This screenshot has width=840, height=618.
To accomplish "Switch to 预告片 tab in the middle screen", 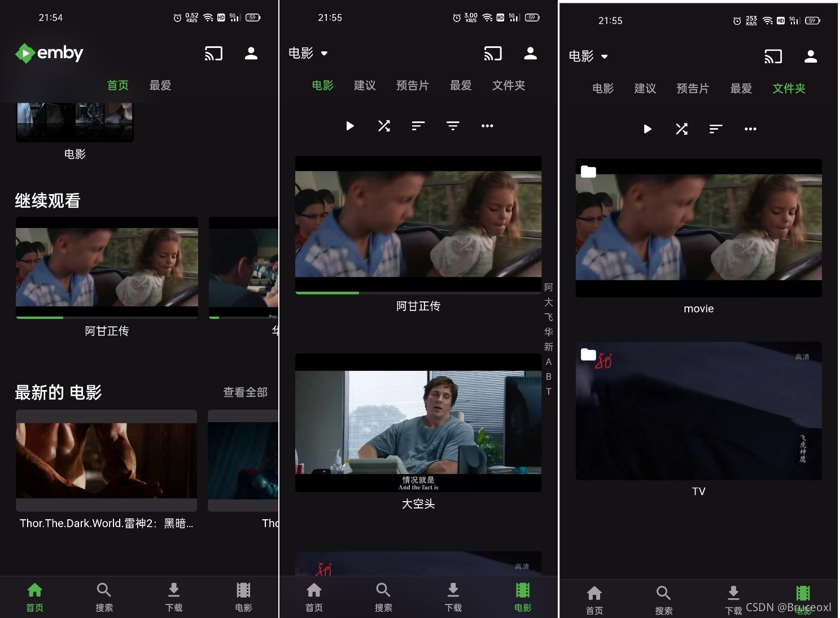I will 413,85.
